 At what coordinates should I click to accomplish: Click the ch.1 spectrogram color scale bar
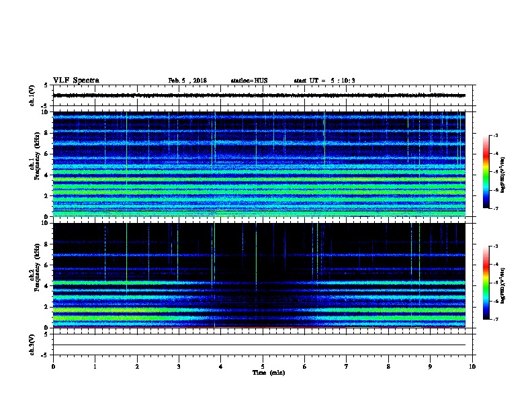pos(486,172)
